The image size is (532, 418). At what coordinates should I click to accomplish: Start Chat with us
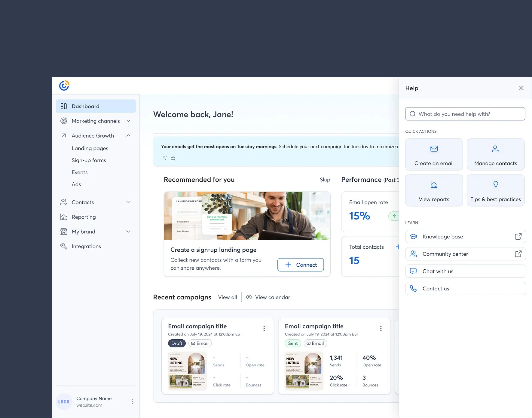click(466, 271)
